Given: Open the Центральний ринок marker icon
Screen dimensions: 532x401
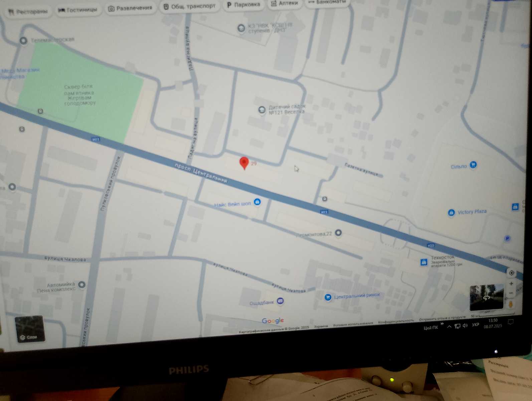Looking at the screenshot, I should coord(328,297).
